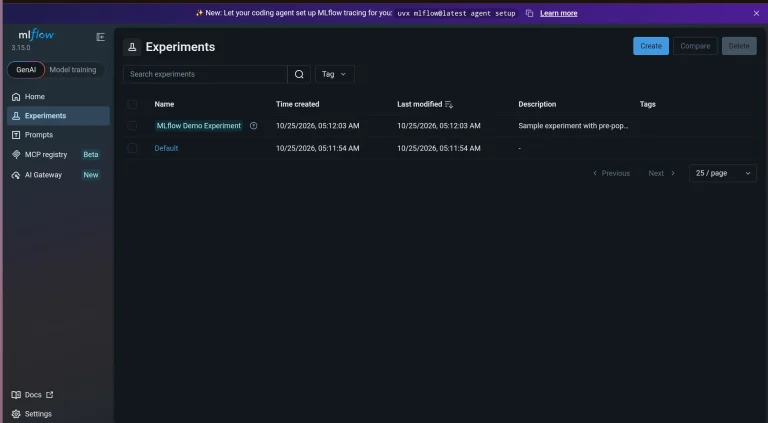Collapse the sidebar with the toggle icon
This screenshot has height=423, width=768.
[x=100, y=37]
